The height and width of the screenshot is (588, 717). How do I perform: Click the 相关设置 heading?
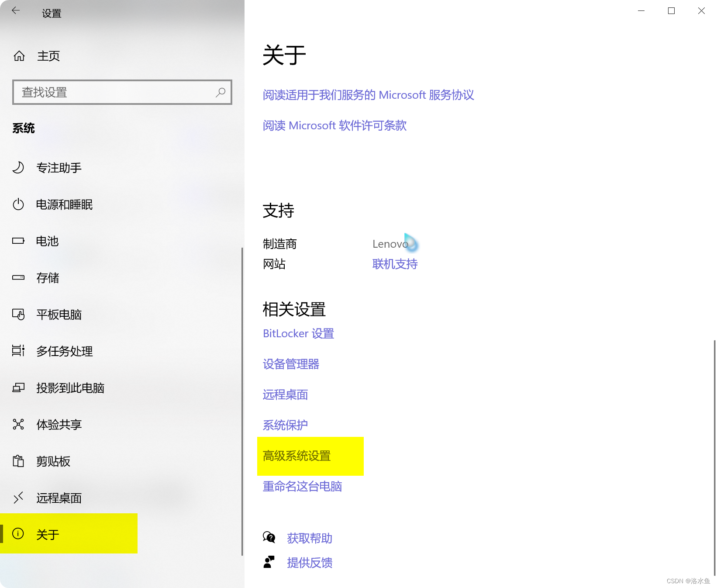294,309
